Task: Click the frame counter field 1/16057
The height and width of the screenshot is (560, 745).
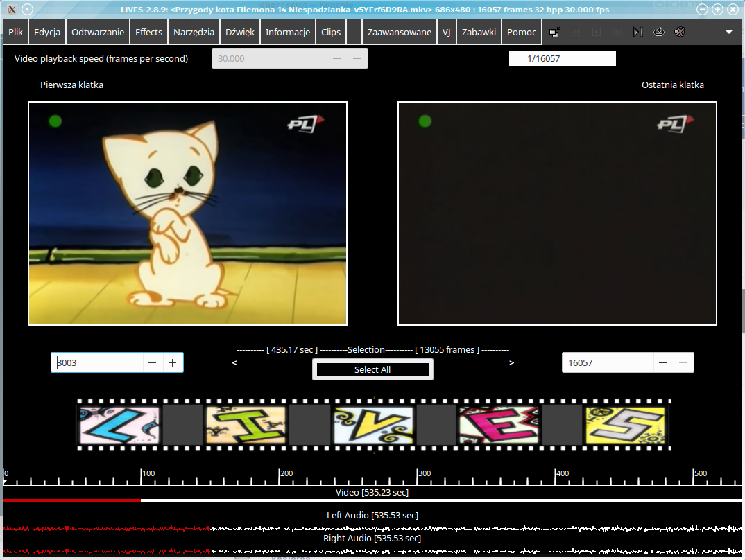Action: click(x=562, y=58)
